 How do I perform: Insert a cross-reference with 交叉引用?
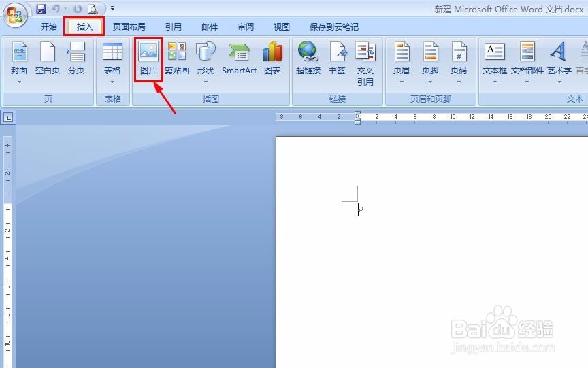coord(365,64)
